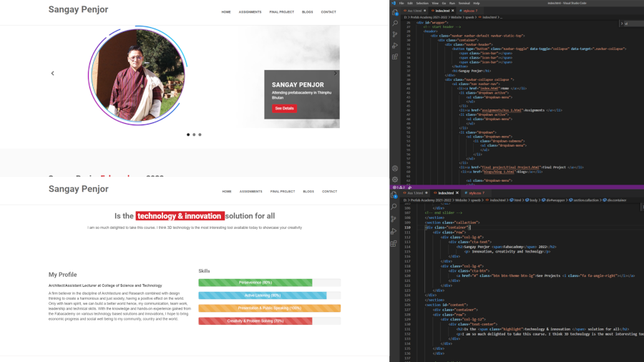Expand spweb breadcrumb folder in lower editor
This screenshot has width=644, height=362.
pyautogui.click(x=476, y=200)
